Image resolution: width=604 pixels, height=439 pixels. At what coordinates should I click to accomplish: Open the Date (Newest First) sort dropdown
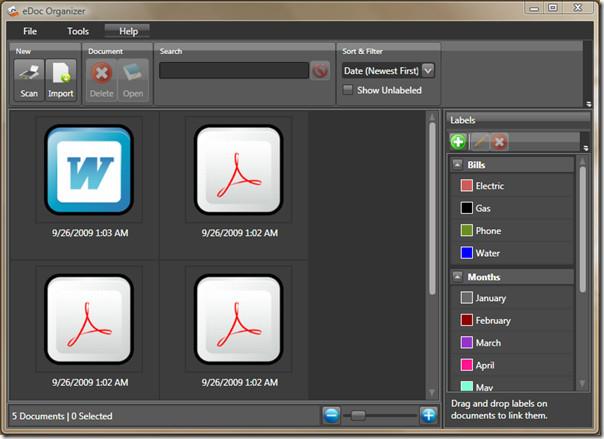428,70
